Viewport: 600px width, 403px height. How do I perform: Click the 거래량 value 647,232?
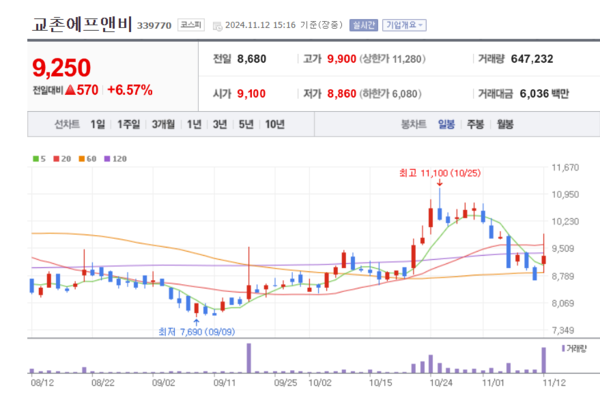pos(532,59)
